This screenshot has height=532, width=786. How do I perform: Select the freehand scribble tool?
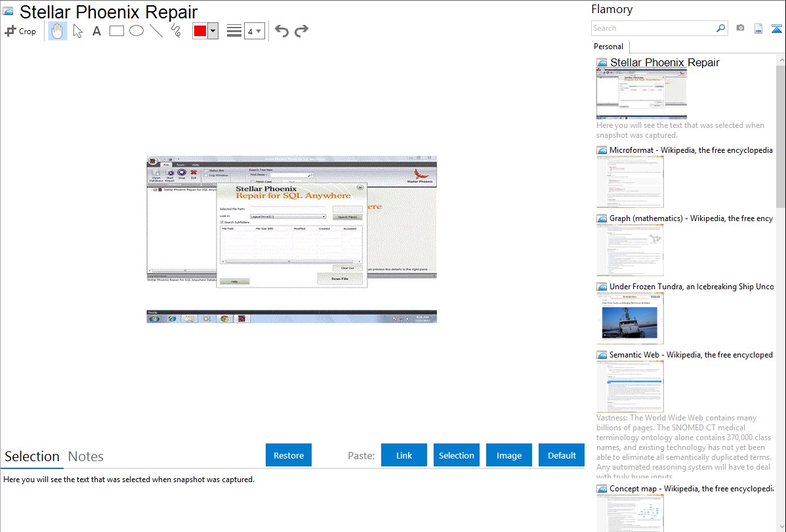(176, 31)
